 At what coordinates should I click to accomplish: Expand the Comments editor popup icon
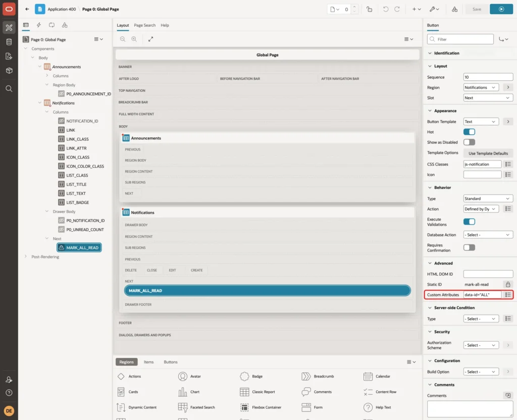(x=508, y=396)
